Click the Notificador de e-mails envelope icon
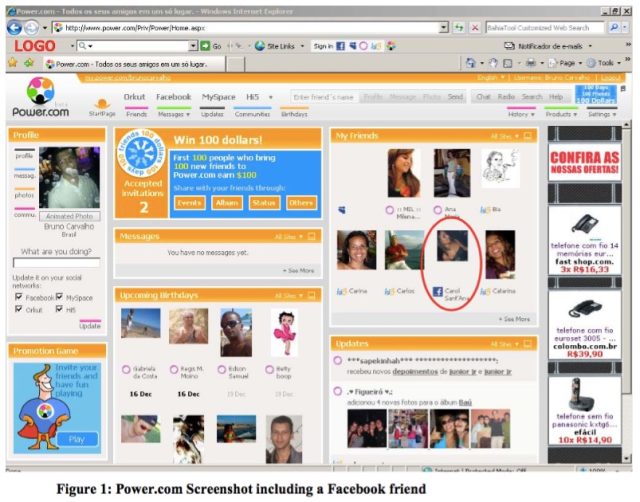Viewport: 640px width, 502px height. [x=509, y=46]
